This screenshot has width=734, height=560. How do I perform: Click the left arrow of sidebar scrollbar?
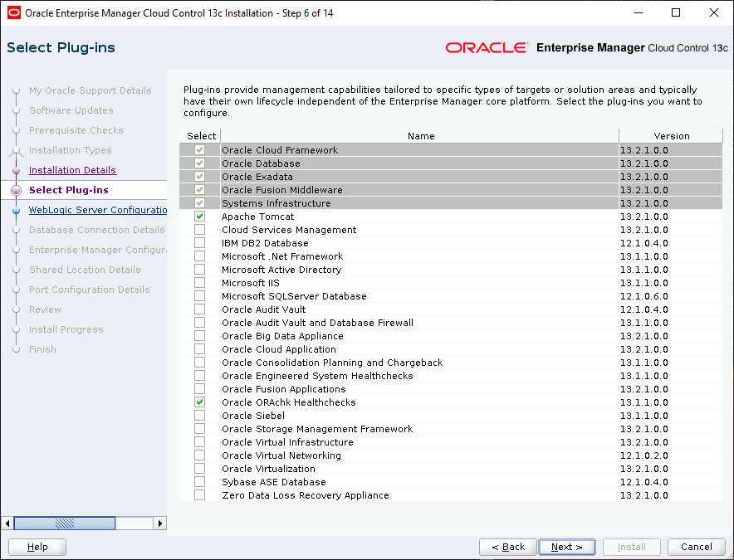(x=7, y=523)
